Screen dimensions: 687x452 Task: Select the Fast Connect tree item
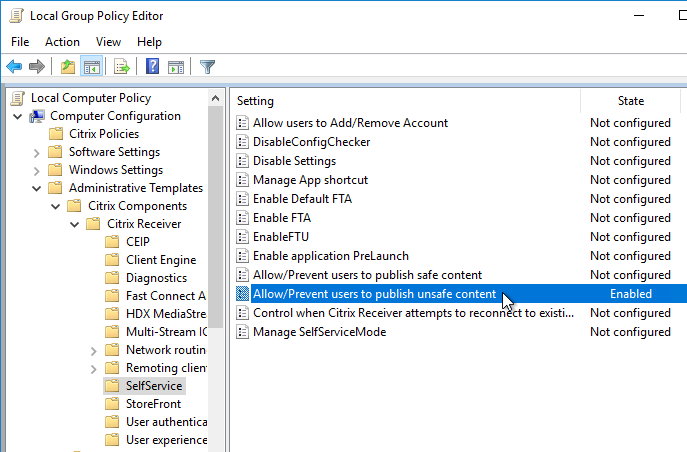click(166, 296)
